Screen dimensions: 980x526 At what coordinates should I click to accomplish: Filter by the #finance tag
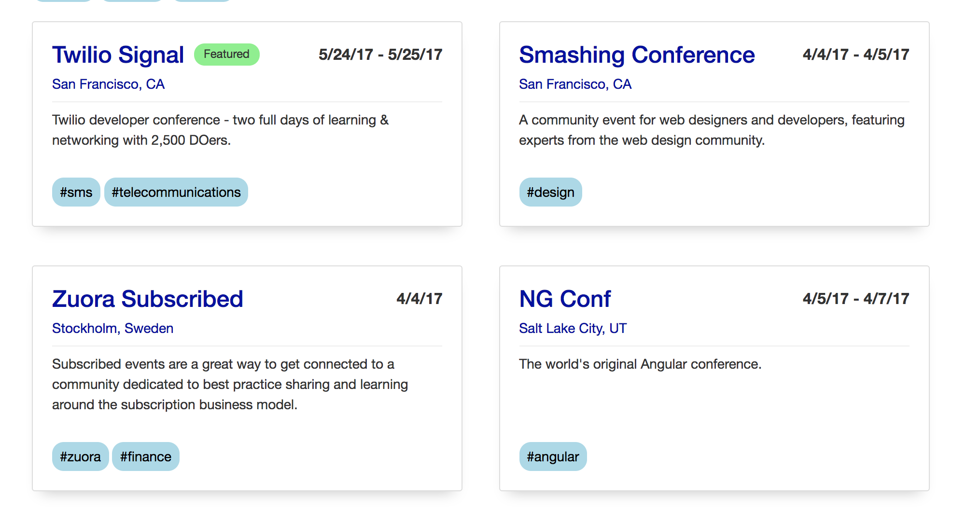tap(145, 457)
